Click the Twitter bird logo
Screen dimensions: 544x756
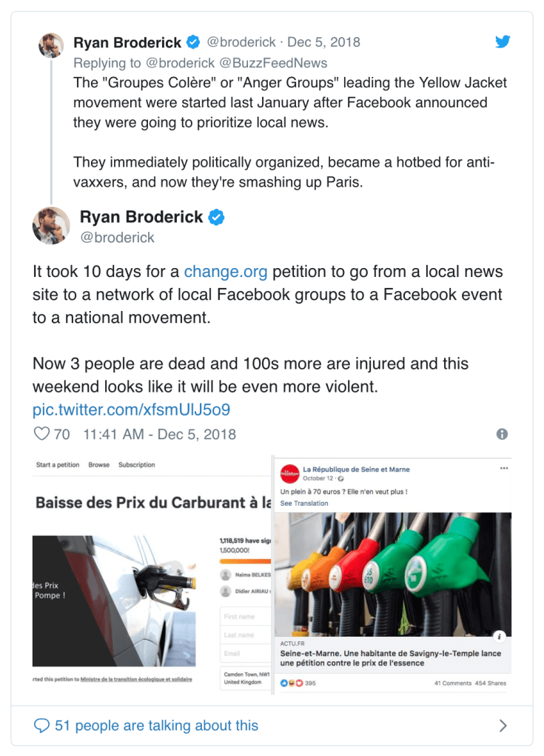[503, 42]
